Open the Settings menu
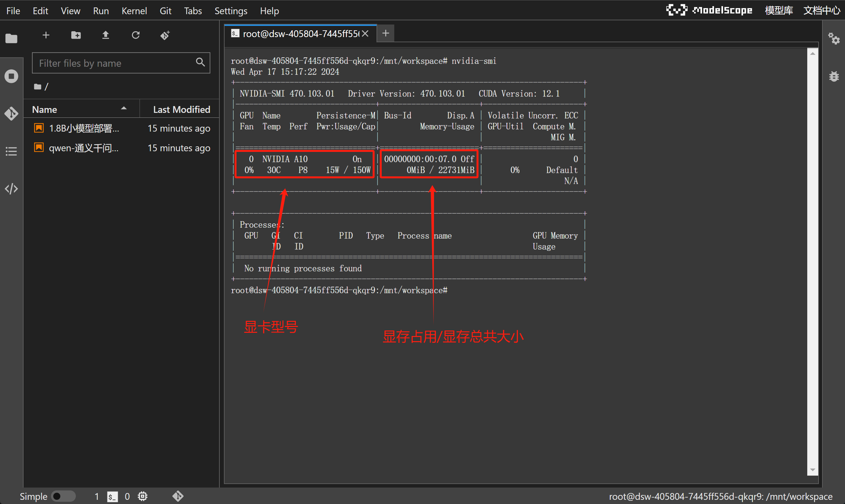 [230, 11]
